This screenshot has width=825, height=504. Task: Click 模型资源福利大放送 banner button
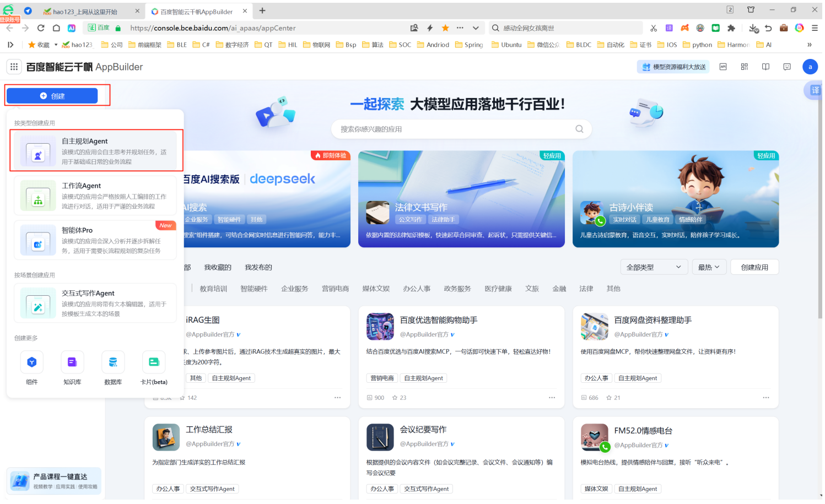click(673, 67)
